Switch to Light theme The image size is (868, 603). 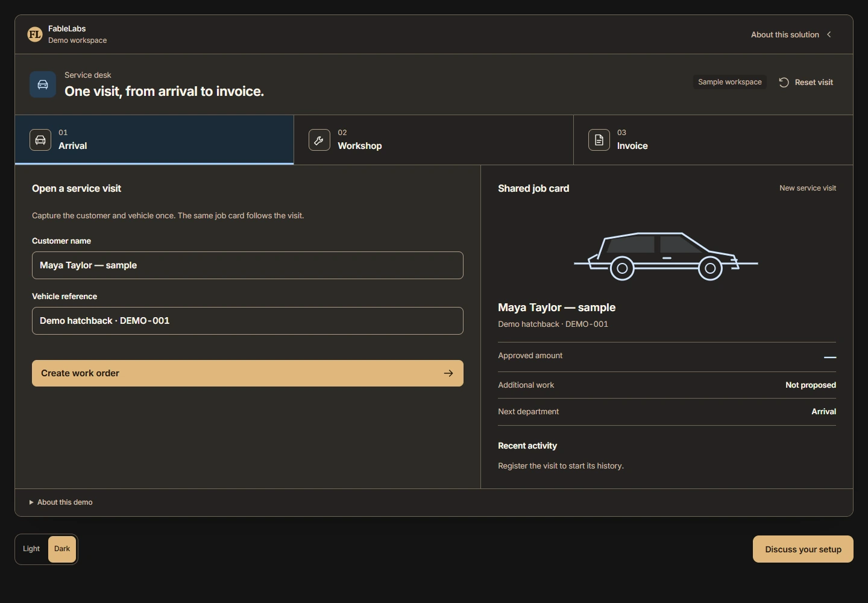point(31,549)
